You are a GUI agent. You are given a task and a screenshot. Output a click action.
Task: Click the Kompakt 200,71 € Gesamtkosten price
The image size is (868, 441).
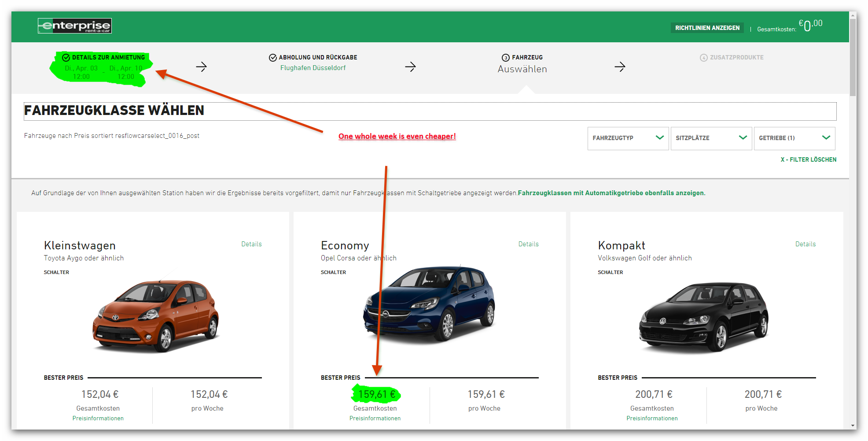654,394
